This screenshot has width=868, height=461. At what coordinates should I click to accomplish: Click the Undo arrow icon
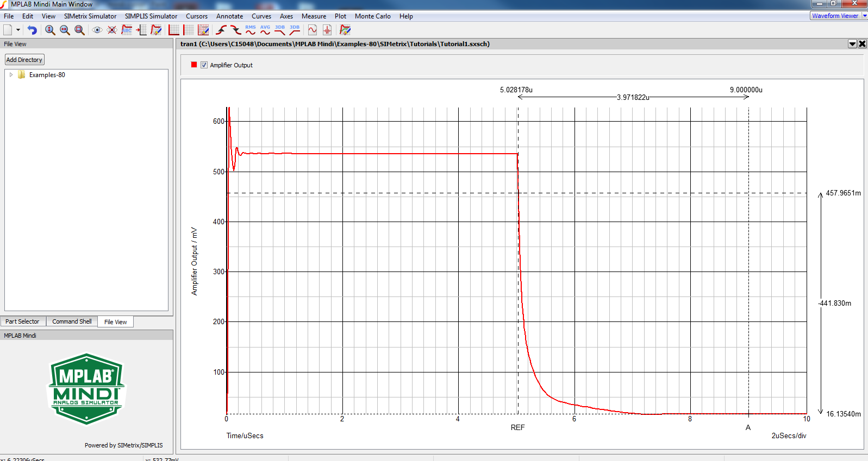(32, 30)
